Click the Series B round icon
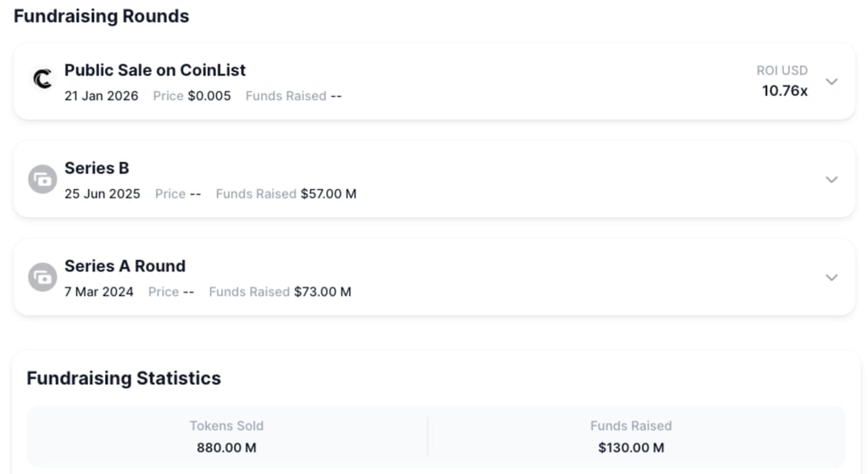The height and width of the screenshot is (474, 868). 42,180
